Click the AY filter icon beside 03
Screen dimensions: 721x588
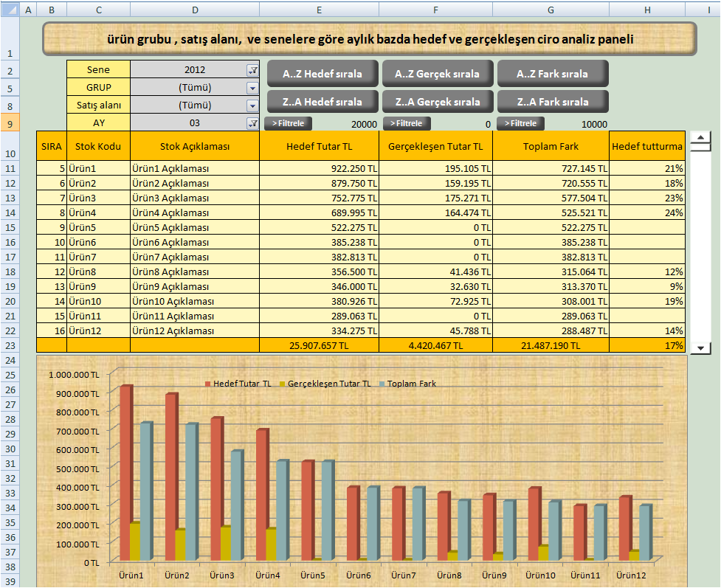252,123
